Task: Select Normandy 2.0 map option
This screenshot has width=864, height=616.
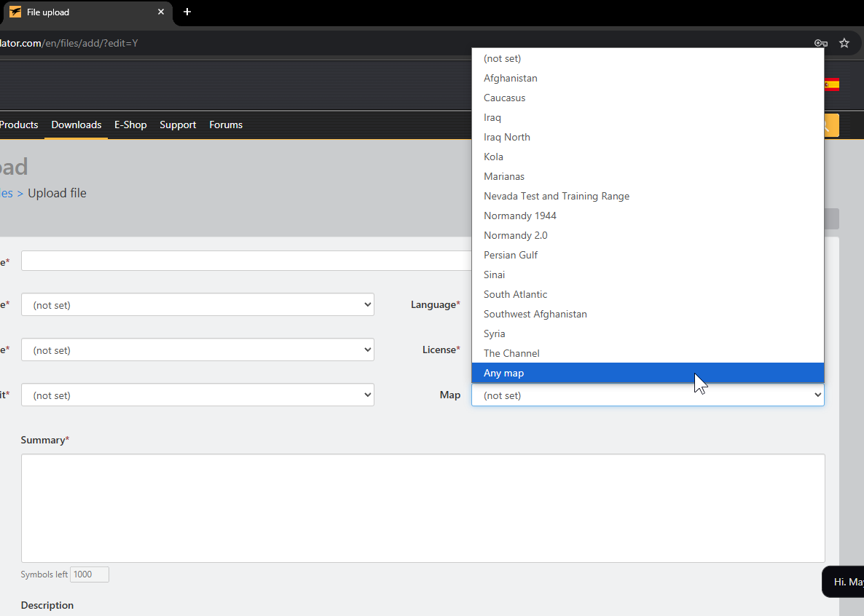Action: [648, 235]
